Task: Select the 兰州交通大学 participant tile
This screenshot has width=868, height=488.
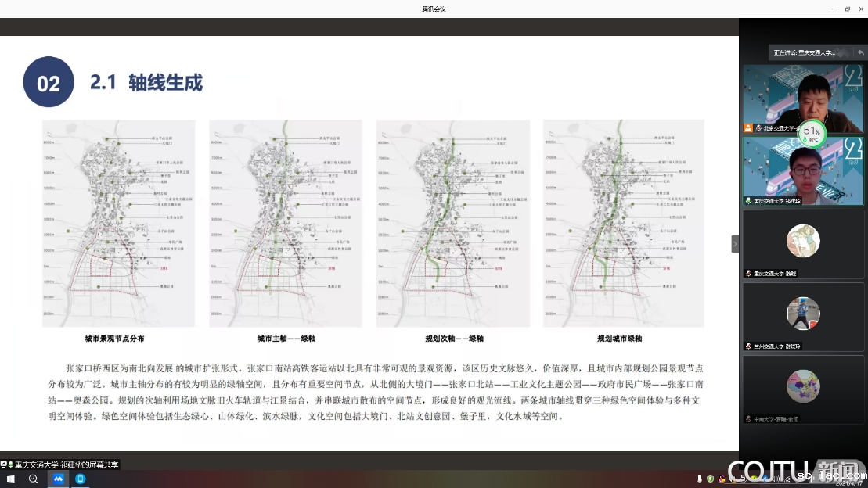Action: click(x=803, y=316)
